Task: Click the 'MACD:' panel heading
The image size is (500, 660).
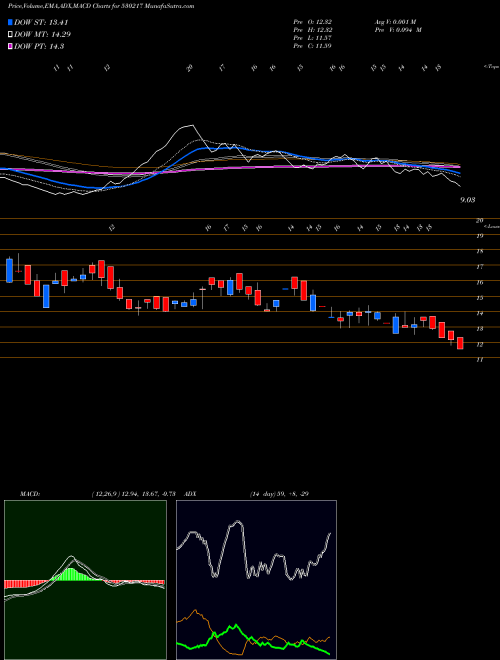Action: (x=29, y=494)
